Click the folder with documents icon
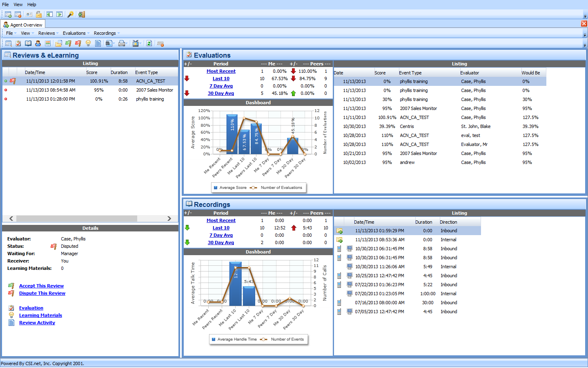The height and width of the screenshot is (368, 588). (58, 43)
